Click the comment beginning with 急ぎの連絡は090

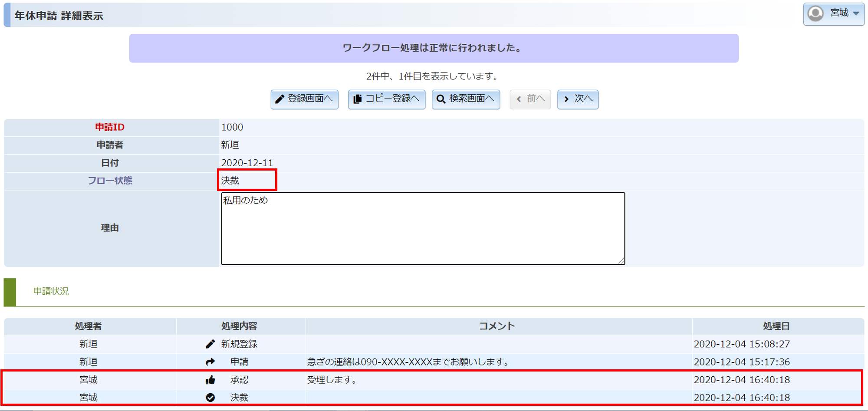408,362
